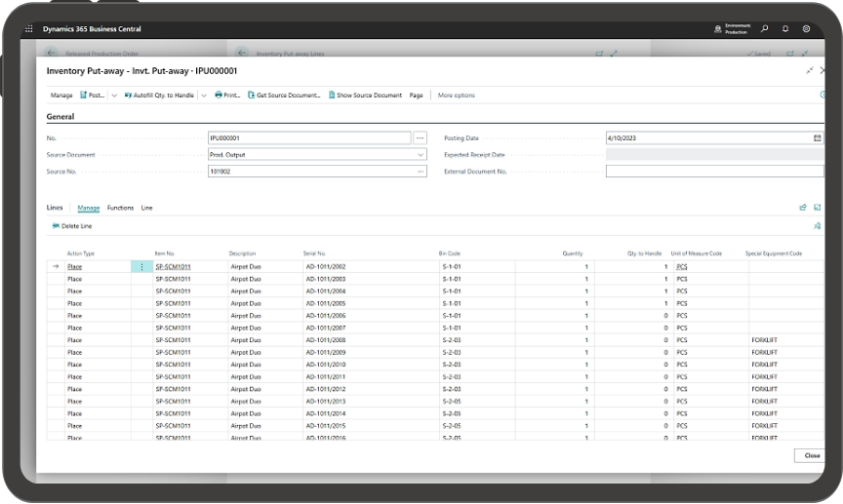The width and height of the screenshot is (843, 504).
Task: Open the row options for the first line
Action: point(141,266)
